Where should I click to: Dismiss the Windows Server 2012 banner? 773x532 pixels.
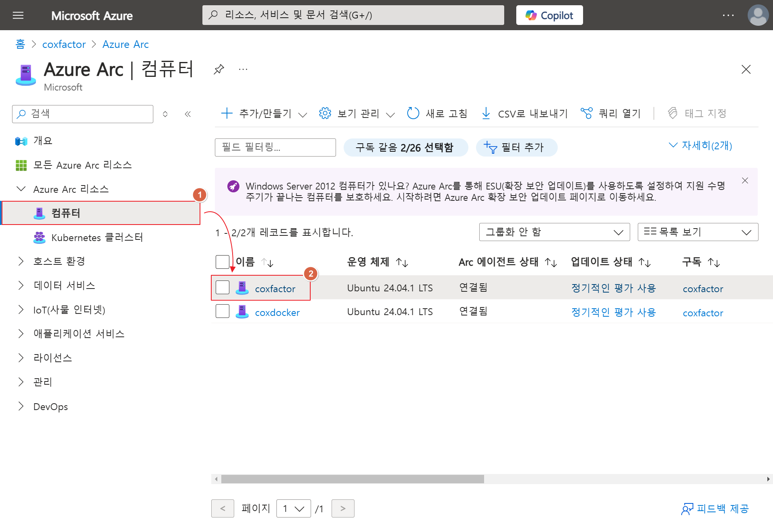[745, 181]
